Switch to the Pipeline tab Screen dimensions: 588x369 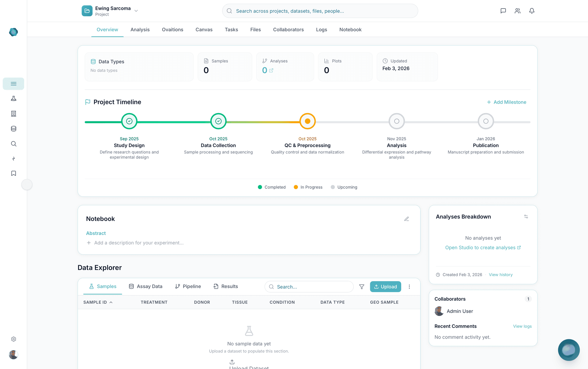pyautogui.click(x=188, y=286)
